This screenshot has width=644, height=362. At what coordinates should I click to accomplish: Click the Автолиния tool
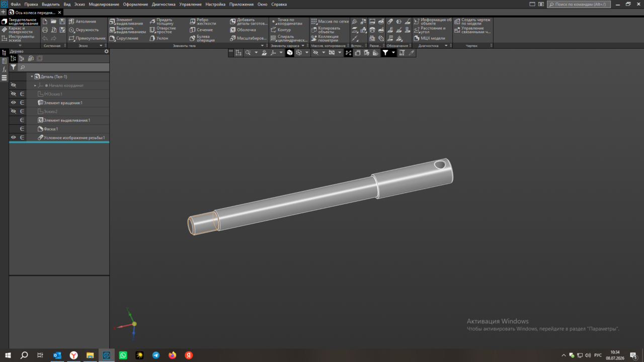pos(83,22)
